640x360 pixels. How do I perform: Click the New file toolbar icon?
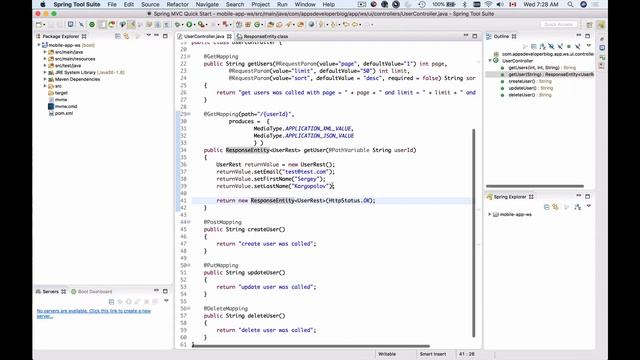[x=39, y=25]
